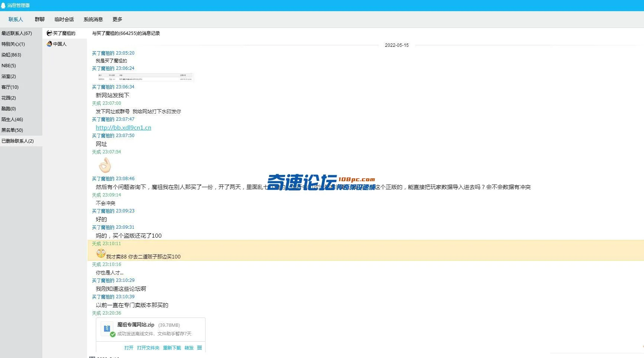
Task: Select 陌生人(46) group
Action: pos(21,119)
